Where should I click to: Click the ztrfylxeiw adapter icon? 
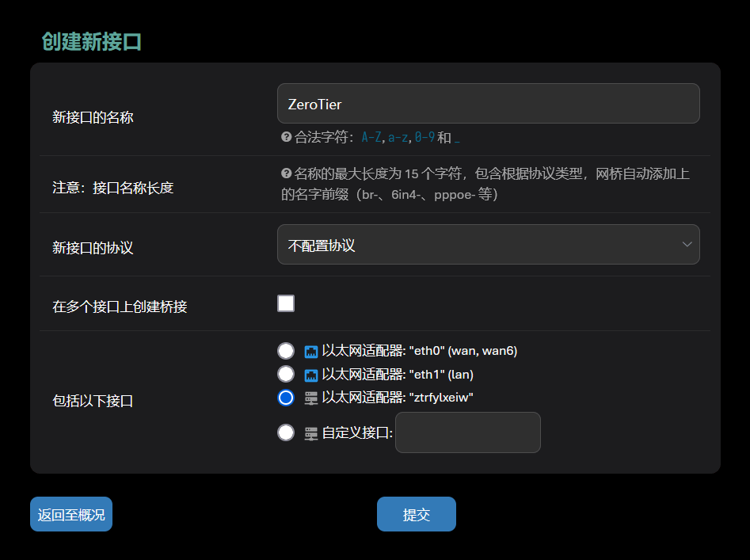(x=311, y=398)
